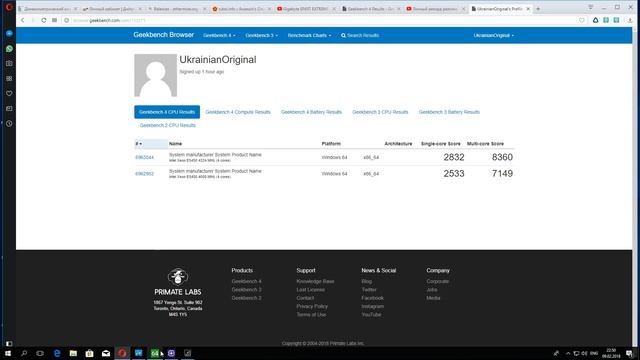Viewport: 640px width, 360px height.
Task: Open the Speed Dial start page button
Action: tap(54, 20)
